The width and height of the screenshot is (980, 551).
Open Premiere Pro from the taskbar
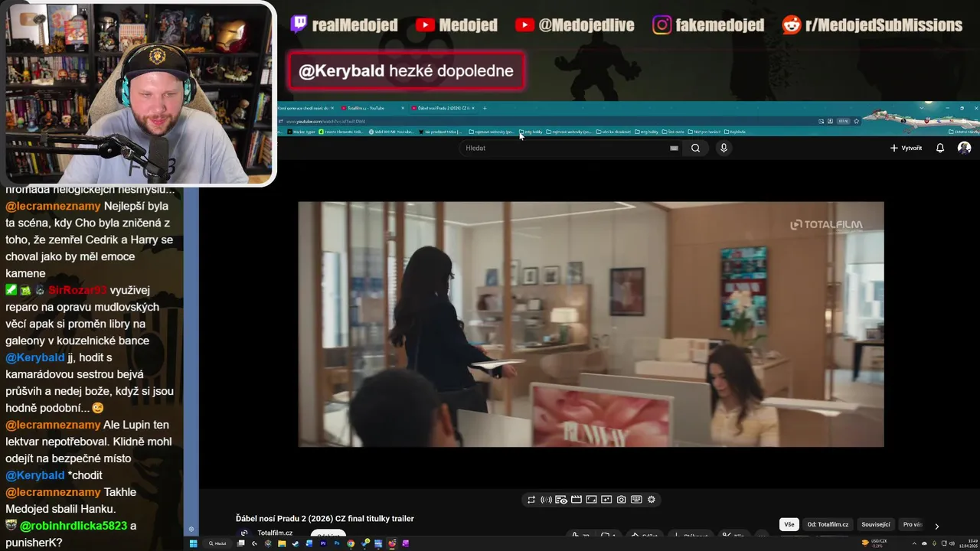pyautogui.click(x=323, y=543)
